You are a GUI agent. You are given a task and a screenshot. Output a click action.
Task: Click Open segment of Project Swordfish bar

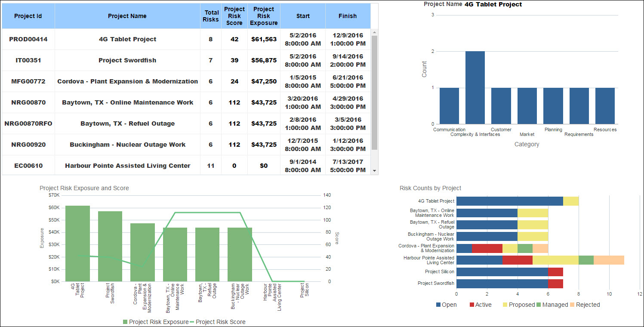coord(502,284)
